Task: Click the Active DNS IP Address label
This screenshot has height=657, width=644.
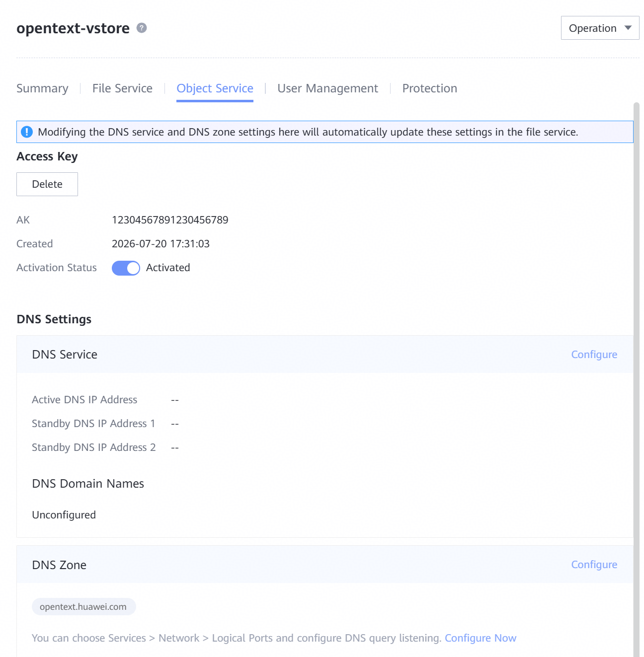Action: tap(84, 400)
